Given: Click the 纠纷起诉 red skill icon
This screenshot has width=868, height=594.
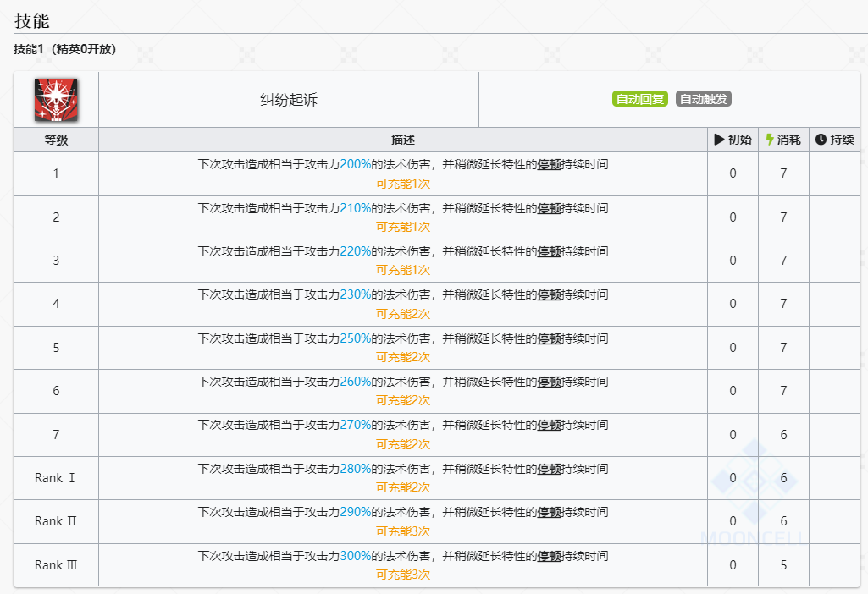Looking at the screenshot, I should click(57, 99).
